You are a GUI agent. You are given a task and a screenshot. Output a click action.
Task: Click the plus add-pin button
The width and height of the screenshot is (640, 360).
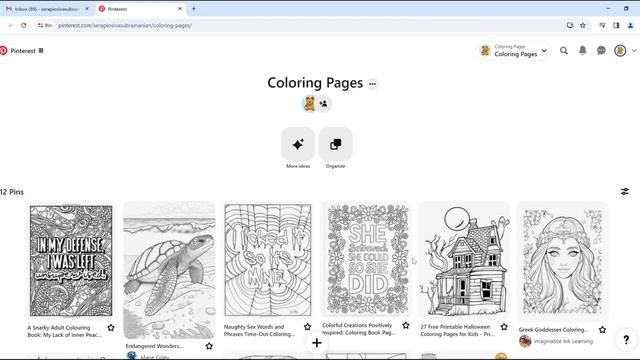[317, 343]
